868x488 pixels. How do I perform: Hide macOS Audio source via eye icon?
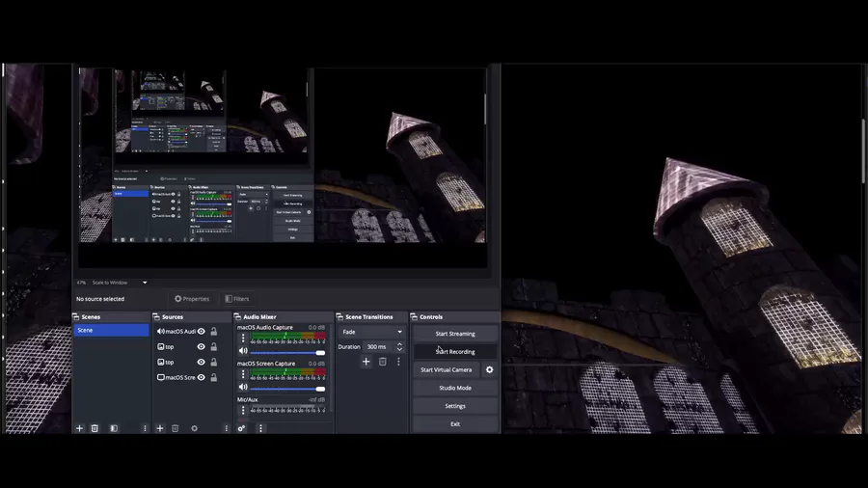201,332
